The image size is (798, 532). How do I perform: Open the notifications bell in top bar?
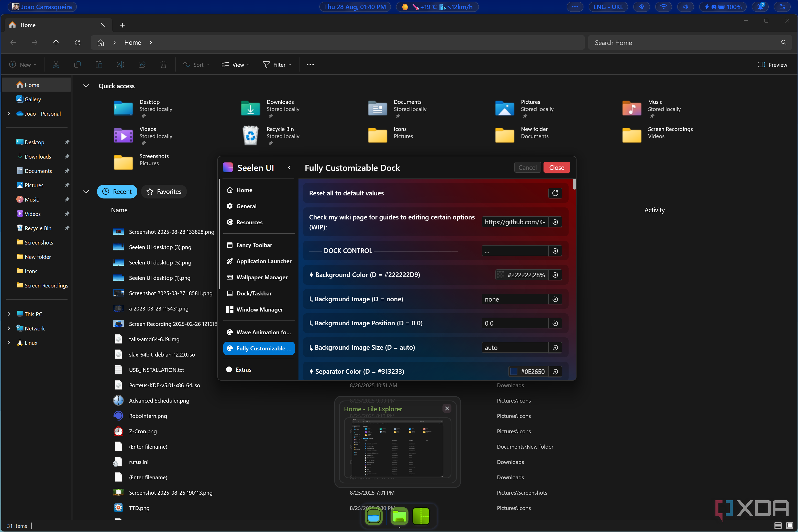tap(760, 7)
